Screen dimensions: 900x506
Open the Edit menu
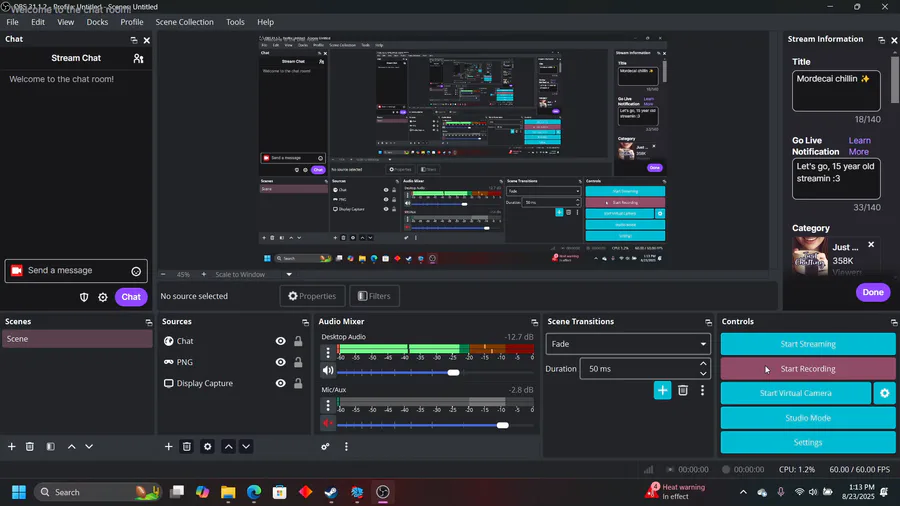point(38,22)
